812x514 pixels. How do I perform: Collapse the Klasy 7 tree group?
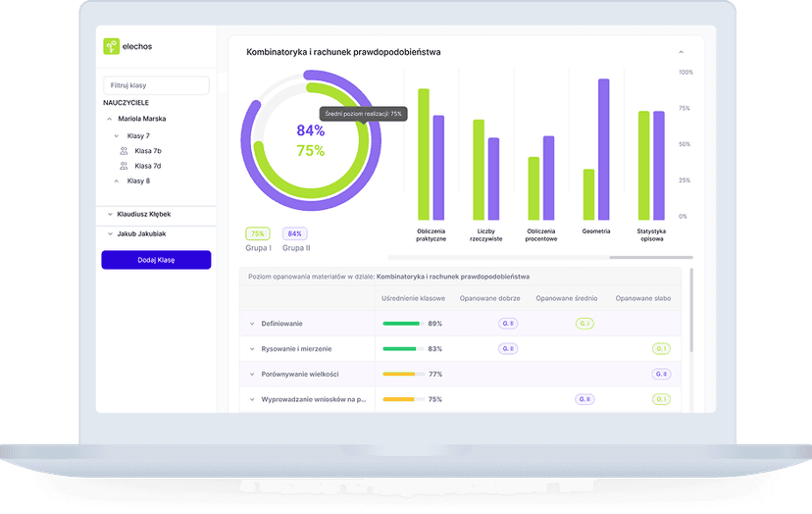(117, 135)
